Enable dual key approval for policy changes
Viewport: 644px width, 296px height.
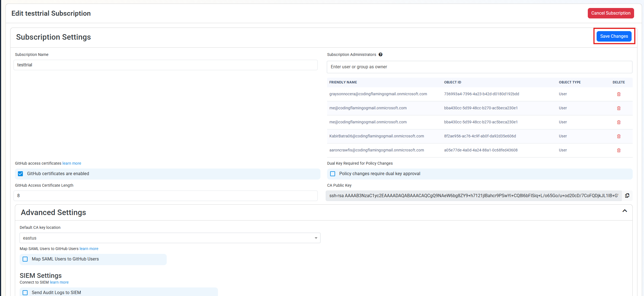point(333,174)
